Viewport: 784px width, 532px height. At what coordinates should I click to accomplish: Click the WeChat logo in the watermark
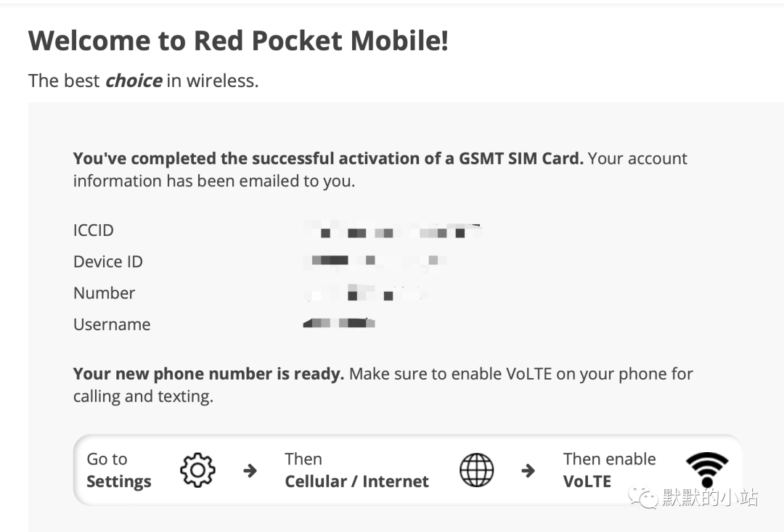click(x=643, y=497)
